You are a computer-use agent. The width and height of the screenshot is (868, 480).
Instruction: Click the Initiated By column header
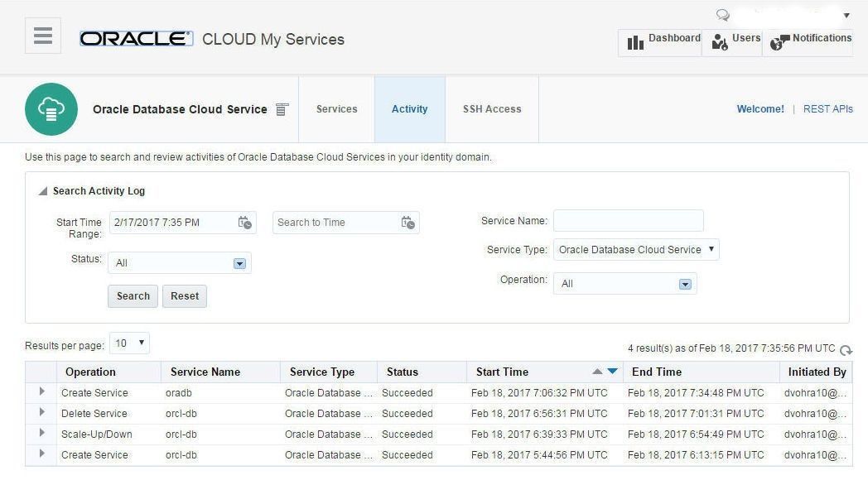tap(817, 372)
